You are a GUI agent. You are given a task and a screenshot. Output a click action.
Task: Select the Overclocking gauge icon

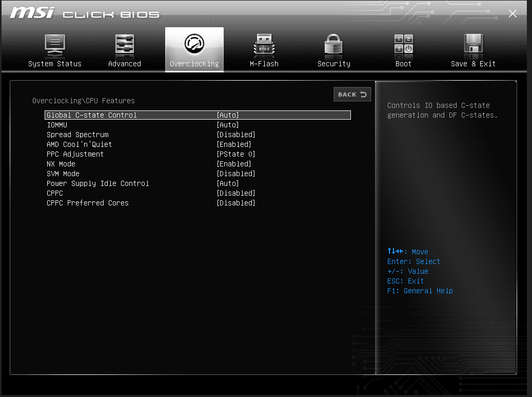(x=194, y=44)
